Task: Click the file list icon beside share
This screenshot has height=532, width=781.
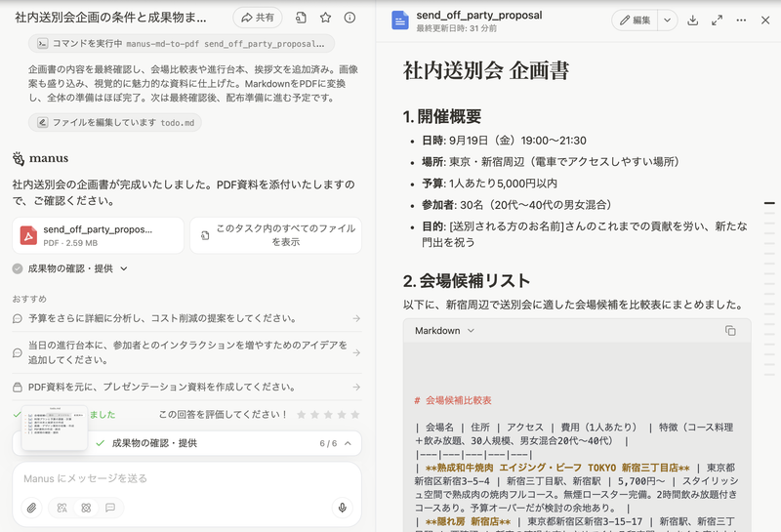Action: click(x=301, y=18)
